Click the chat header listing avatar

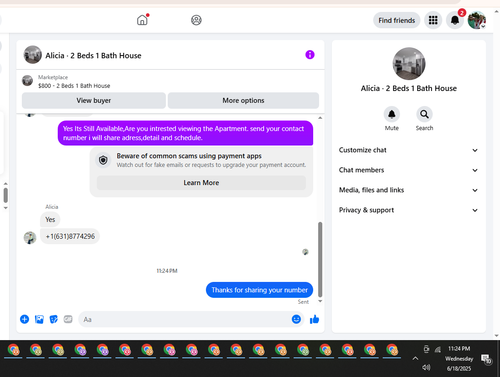click(32, 55)
